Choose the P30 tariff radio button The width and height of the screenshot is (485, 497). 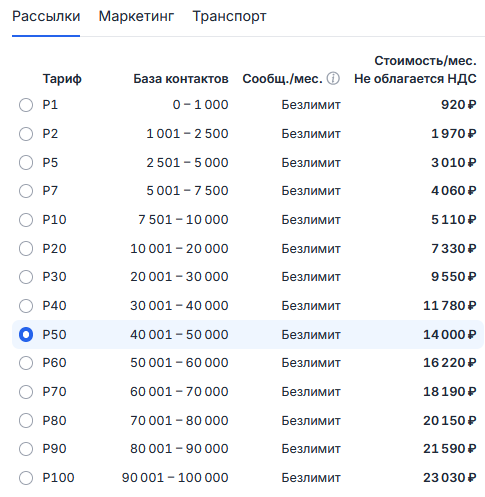pos(26,277)
